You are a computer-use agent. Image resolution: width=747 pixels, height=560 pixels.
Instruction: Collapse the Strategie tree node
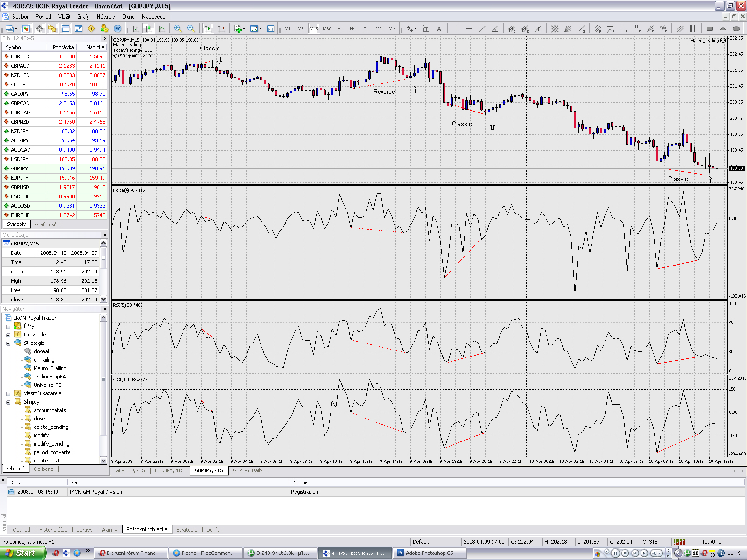coord(8,343)
